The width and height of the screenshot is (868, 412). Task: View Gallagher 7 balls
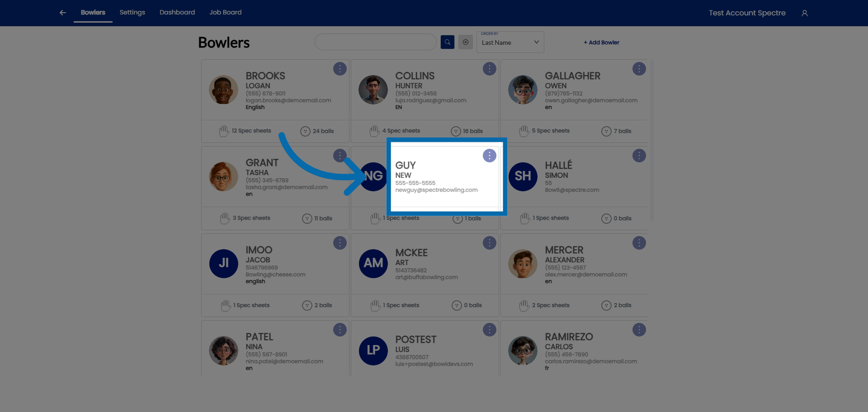pos(617,131)
